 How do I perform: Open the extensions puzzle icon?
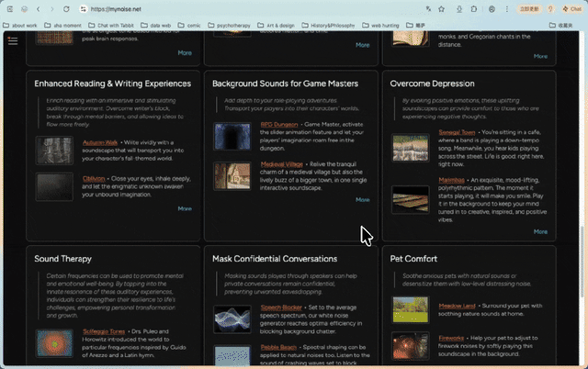click(474, 9)
